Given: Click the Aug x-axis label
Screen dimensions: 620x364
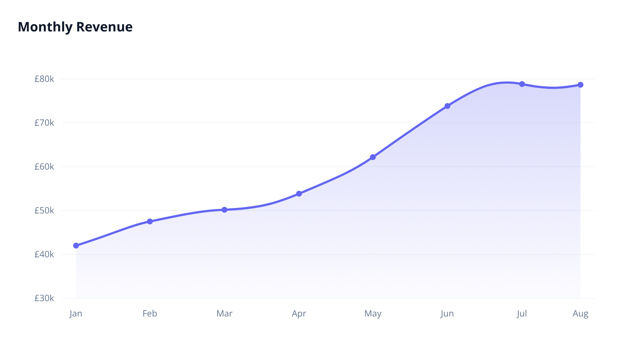Looking at the screenshot, I should click(580, 314).
